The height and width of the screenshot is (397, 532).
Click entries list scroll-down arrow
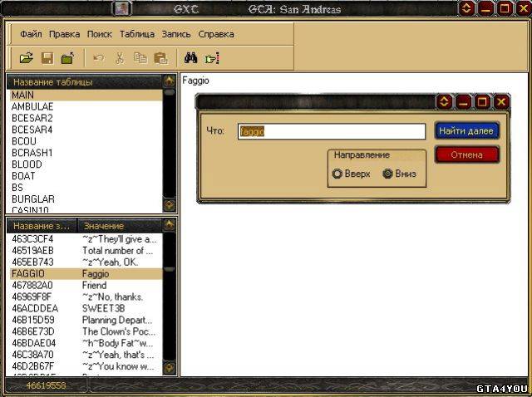coord(170,367)
